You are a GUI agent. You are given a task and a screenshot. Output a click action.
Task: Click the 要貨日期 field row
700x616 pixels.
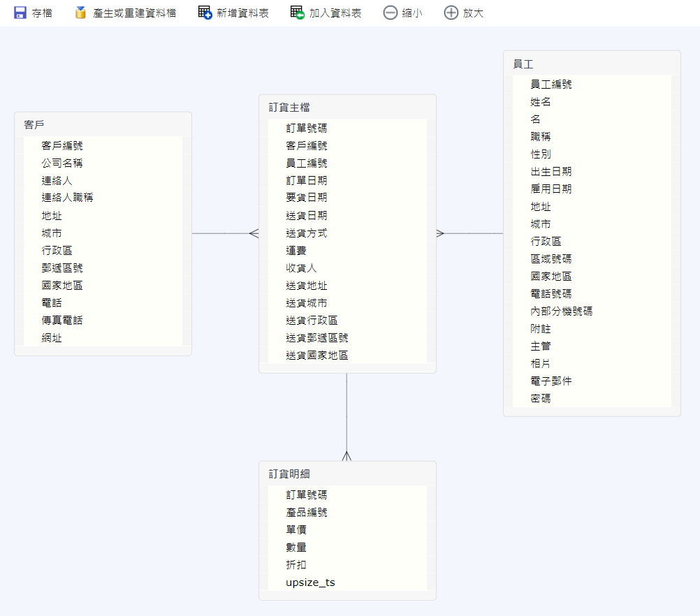coord(347,198)
